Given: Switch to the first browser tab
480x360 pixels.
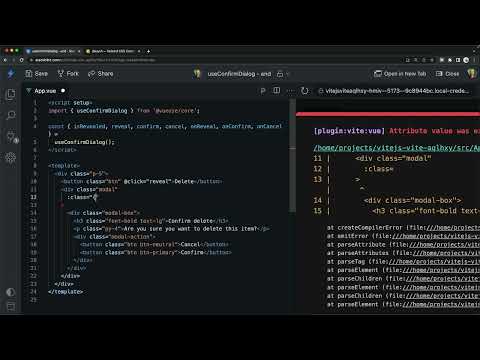Looking at the screenshot, I should pyautogui.click(x=53, y=51).
